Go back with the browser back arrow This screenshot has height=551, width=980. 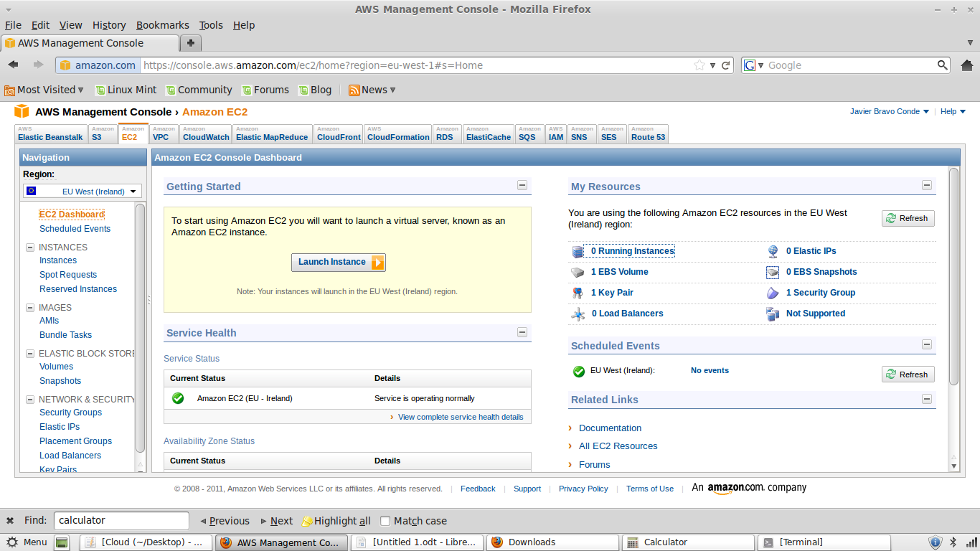[13, 65]
